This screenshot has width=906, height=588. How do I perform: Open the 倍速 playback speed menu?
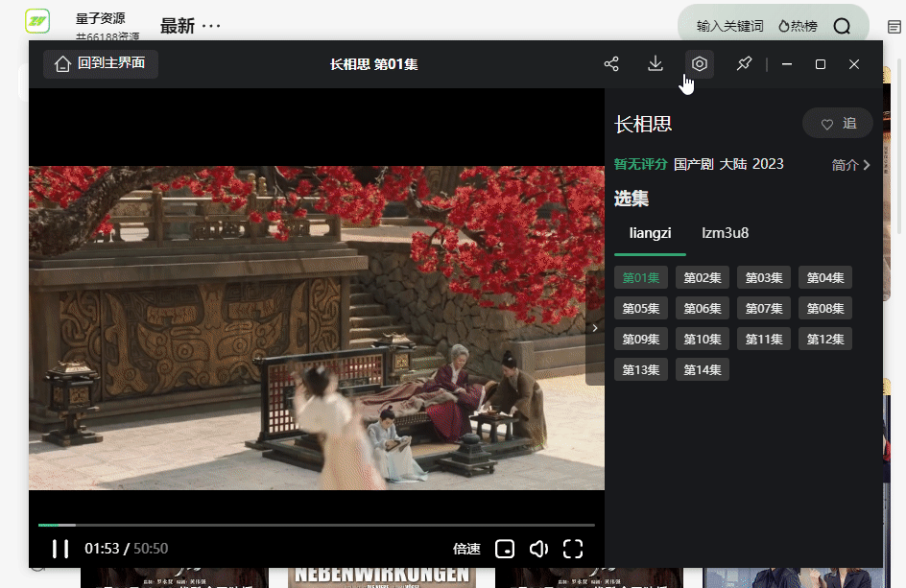466,549
